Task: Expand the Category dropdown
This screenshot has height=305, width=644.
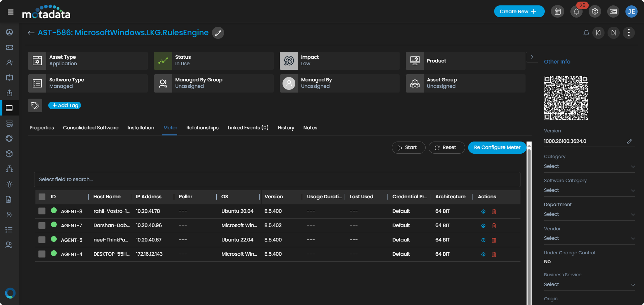Action: (x=589, y=167)
